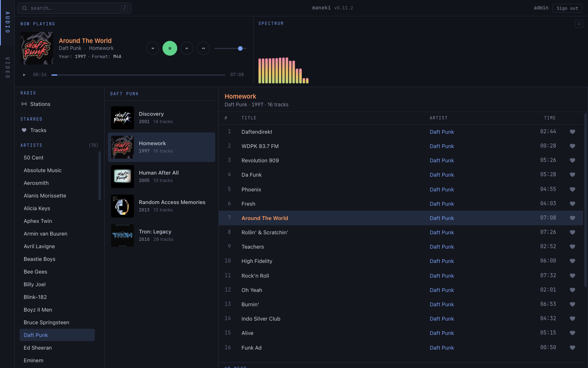Image resolution: width=588 pixels, height=368 pixels.
Task: Pause playback with the green button
Action: (170, 48)
